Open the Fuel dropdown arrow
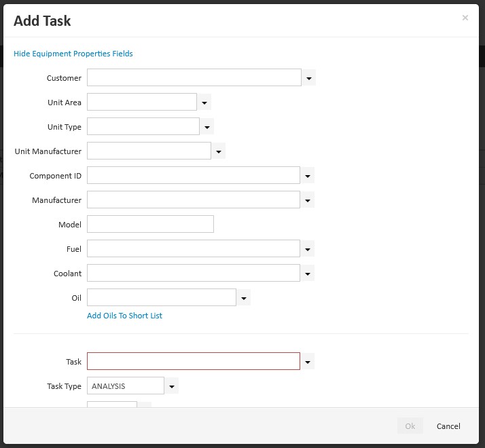The width and height of the screenshot is (485, 448). (x=308, y=249)
